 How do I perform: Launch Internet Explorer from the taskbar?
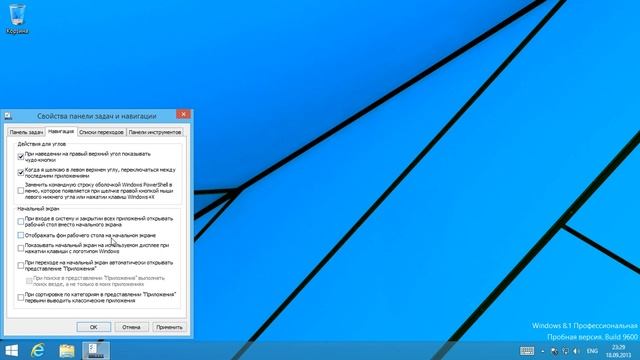tap(38, 351)
